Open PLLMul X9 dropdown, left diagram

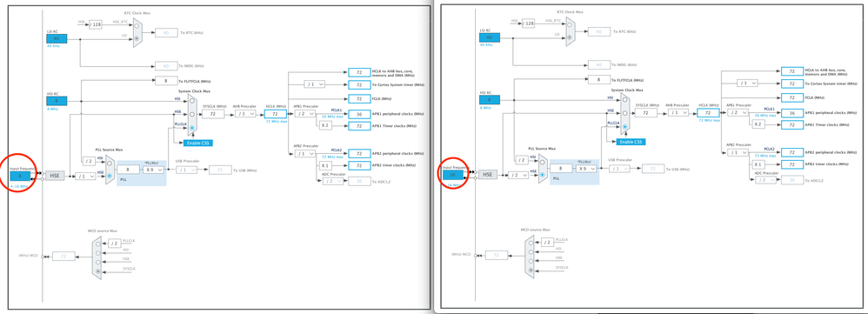click(x=152, y=170)
